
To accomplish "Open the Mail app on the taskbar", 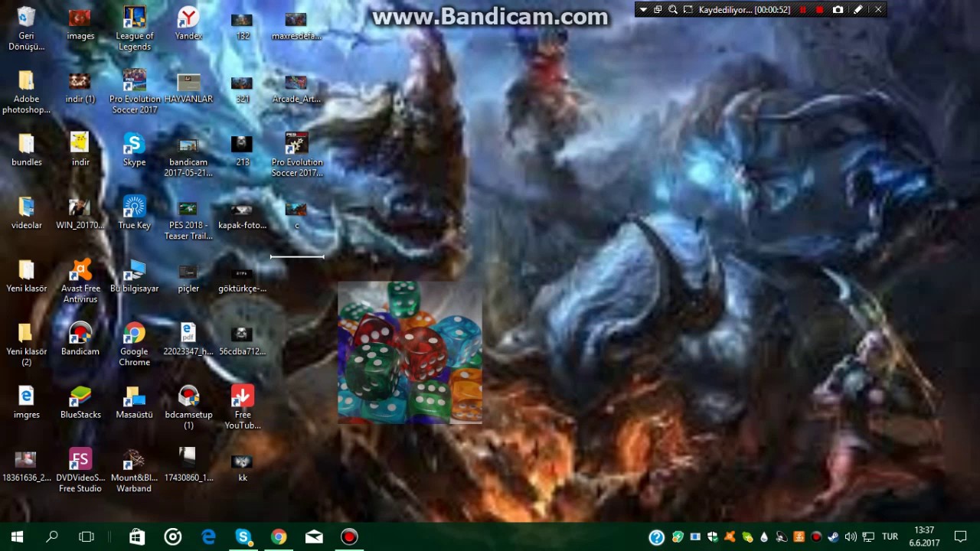I will (314, 537).
